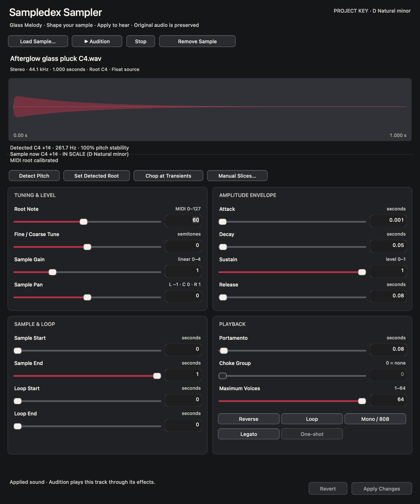Stop the sample audition

141,41
